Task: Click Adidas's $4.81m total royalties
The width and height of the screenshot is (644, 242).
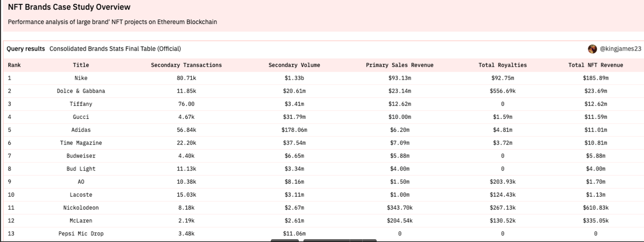Action: click(503, 130)
